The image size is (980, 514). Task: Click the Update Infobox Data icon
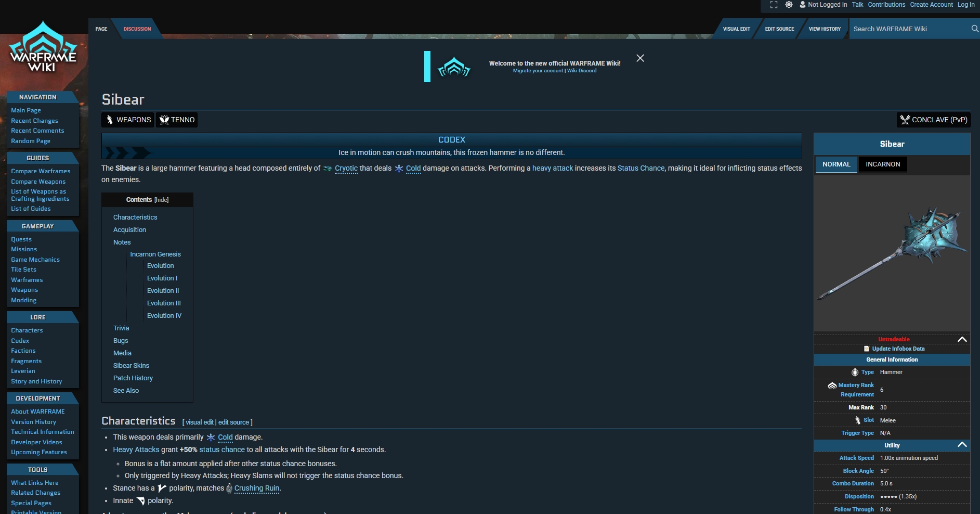click(x=866, y=349)
